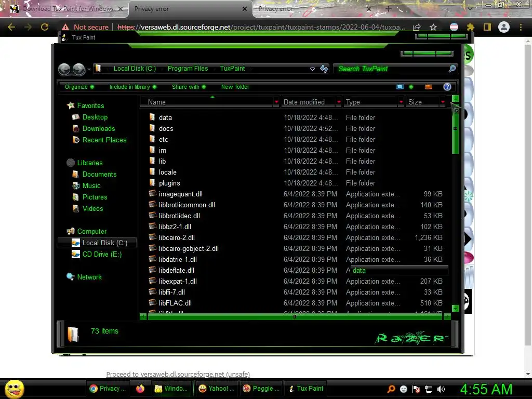Show the preview pane icon
Viewport: 532px width, 399px height.
(429, 87)
